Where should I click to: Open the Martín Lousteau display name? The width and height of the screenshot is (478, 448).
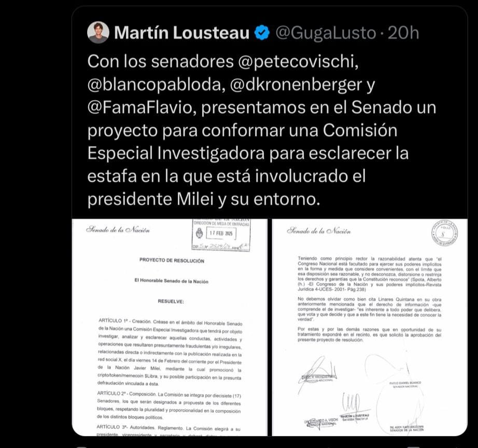coord(181,33)
